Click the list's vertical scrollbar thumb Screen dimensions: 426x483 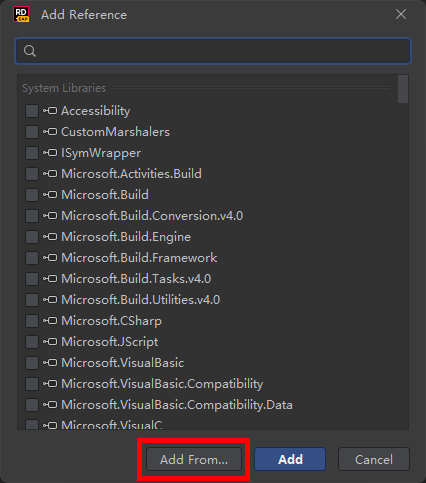403,89
